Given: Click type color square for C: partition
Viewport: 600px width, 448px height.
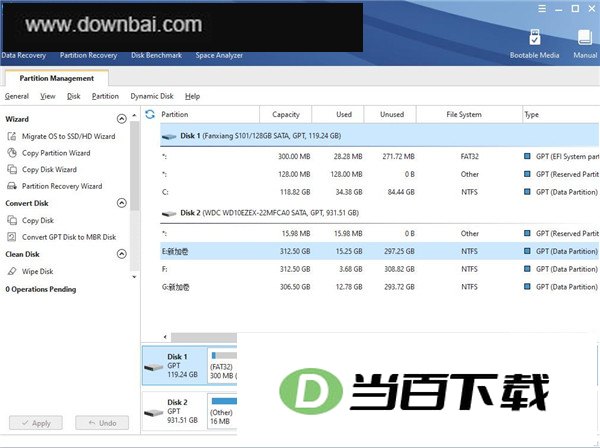Looking at the screenshot, I should (x=527, y=192).
